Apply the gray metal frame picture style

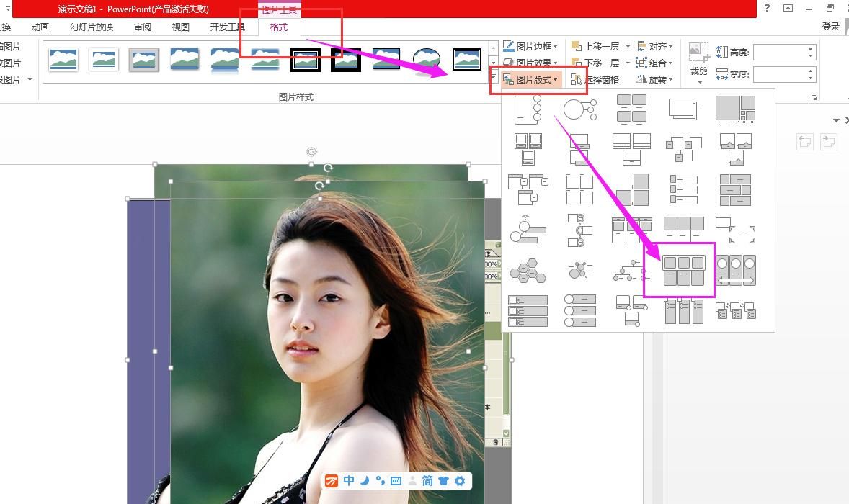[x=144, y=60]
